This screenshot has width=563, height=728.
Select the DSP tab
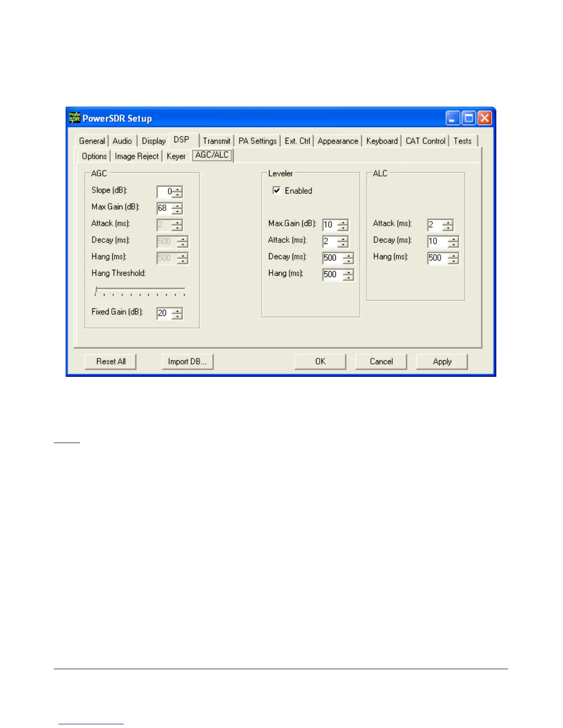[183, 140]
